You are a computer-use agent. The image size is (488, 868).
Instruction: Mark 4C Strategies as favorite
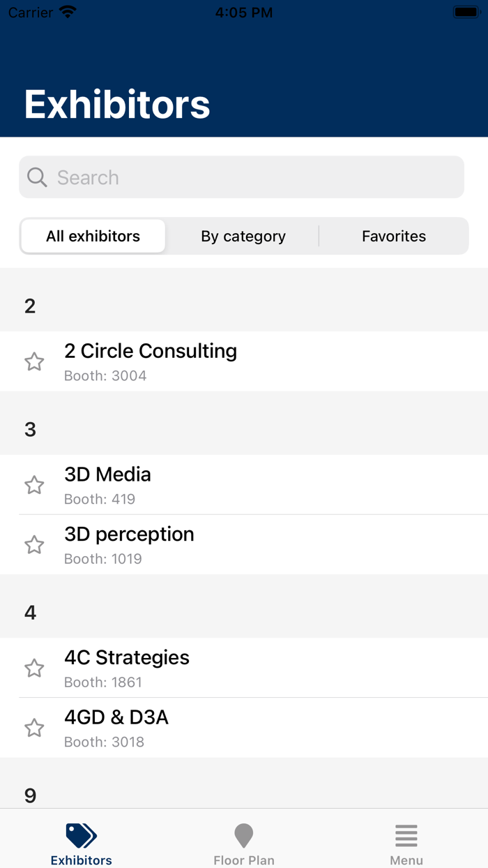pyautogui.click(x=34, y=668)
